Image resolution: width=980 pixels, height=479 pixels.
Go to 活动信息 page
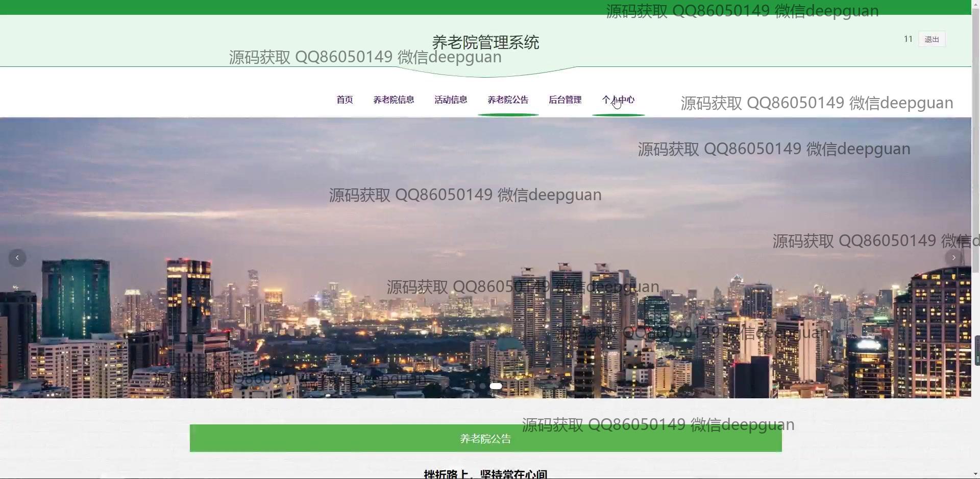coord(451,100)
